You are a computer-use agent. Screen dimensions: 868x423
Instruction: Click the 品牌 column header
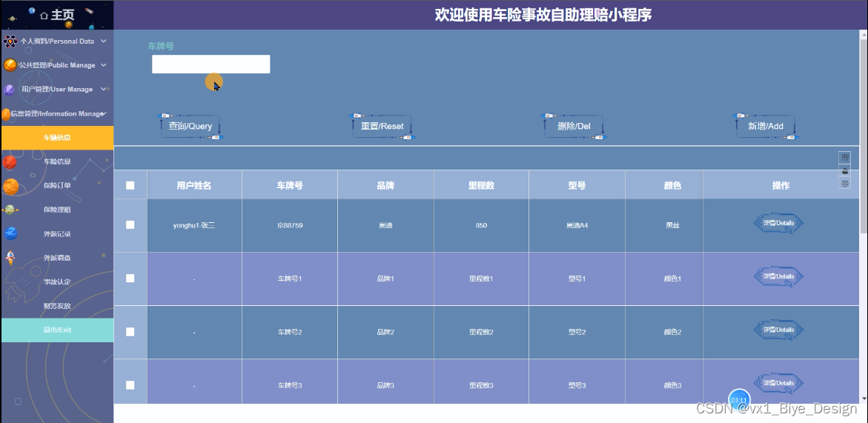pos(386,186)
